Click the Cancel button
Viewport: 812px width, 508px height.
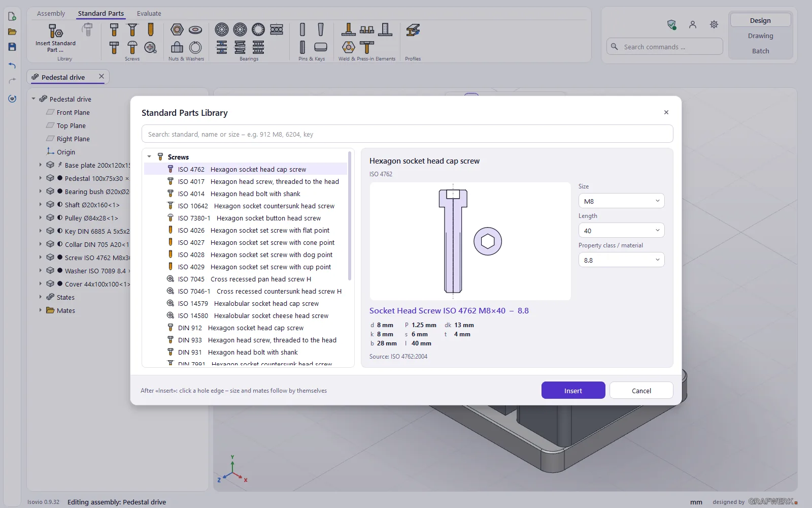[x=641, y=390]
